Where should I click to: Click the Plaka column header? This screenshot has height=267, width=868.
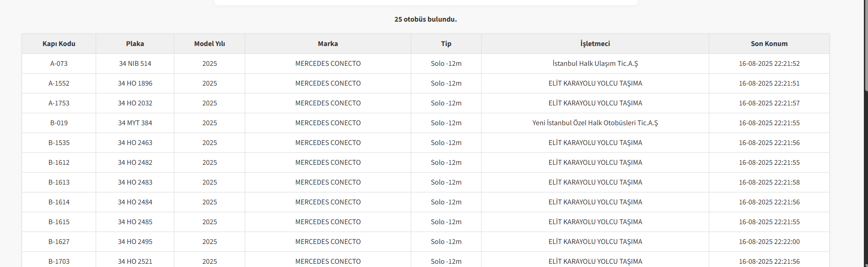click(x=135, y=44)
